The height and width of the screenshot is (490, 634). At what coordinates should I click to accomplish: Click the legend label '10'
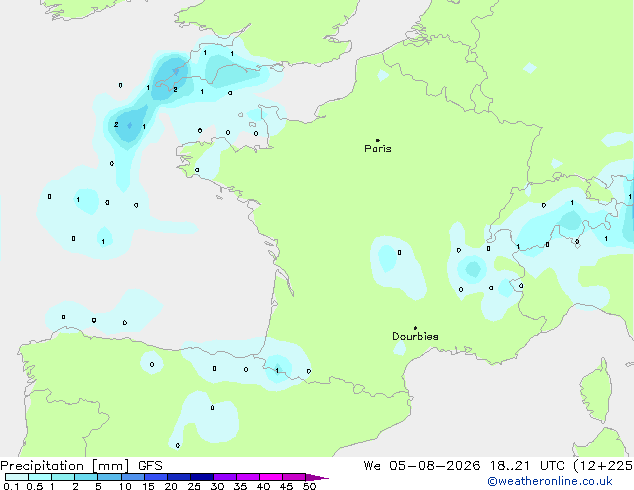[125, 486]
